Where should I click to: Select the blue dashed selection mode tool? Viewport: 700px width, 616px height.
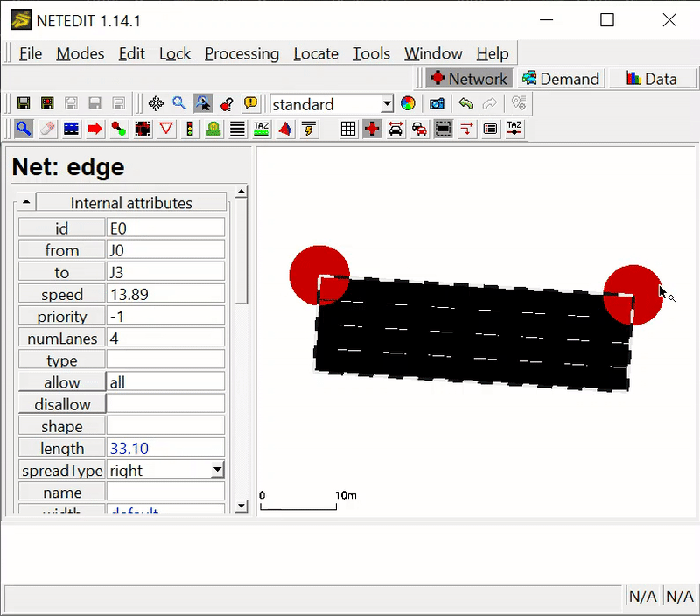(71, 129)
